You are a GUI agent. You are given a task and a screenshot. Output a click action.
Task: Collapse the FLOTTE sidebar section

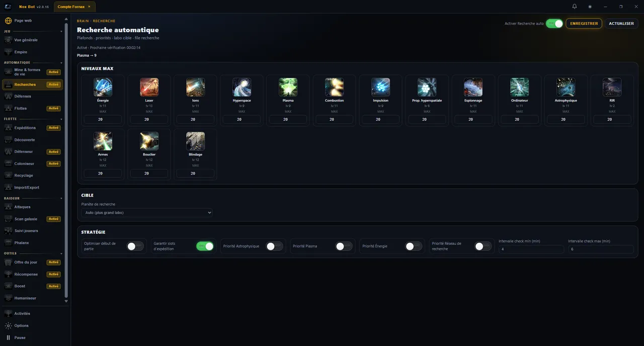(61, 119)
